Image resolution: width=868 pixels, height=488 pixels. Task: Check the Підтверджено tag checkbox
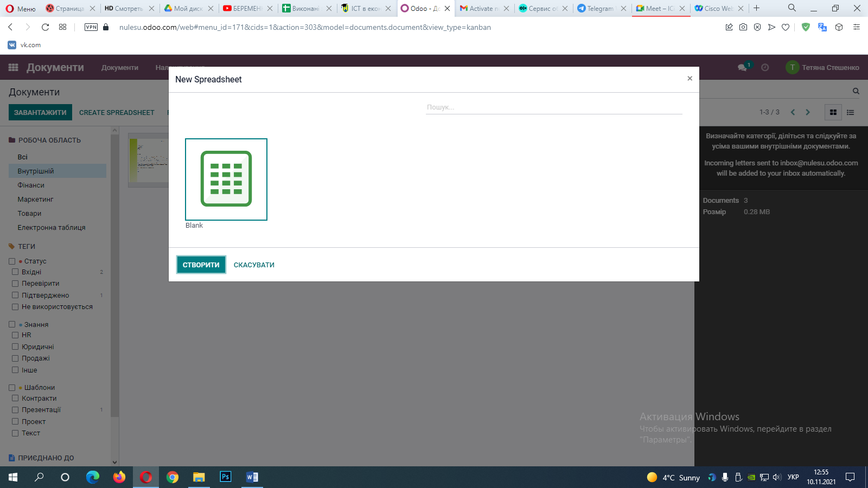click(x=15, y=296)
